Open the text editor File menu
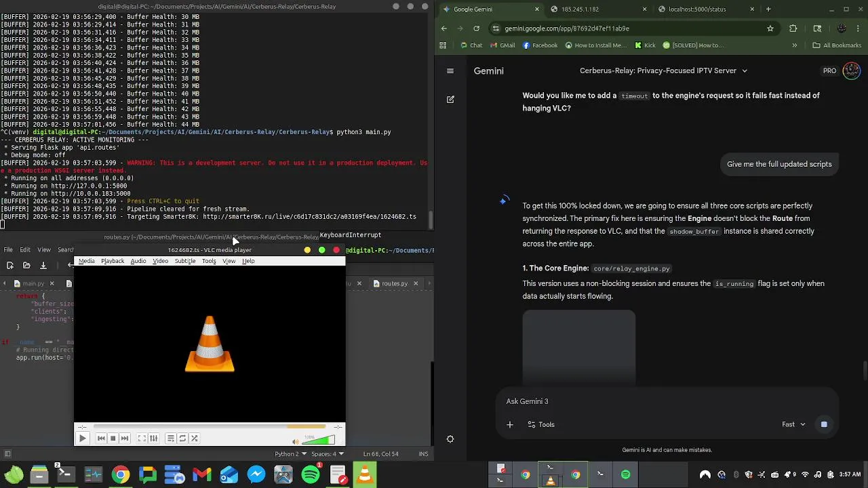This screenshot has height=488, width=868. pos(8,250)
